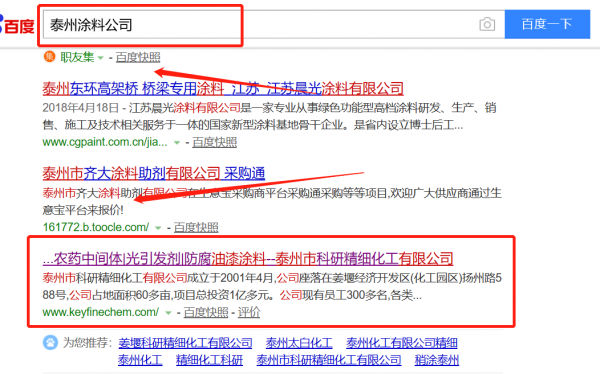Screen dimensions: 600x374
Task: Open recommended search 粉涂泰州
Action: click(437, 360)
